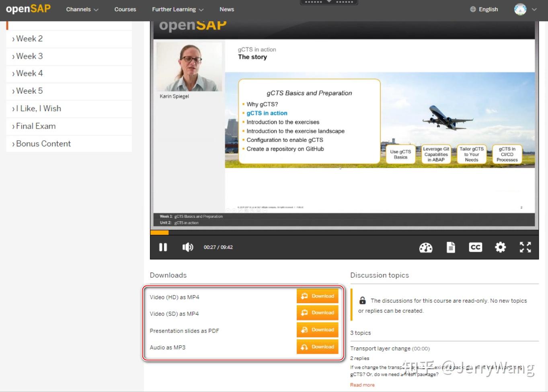Expand the Week 3 section
The height and width of the screenshot is (392, 548).
[29, 56]
